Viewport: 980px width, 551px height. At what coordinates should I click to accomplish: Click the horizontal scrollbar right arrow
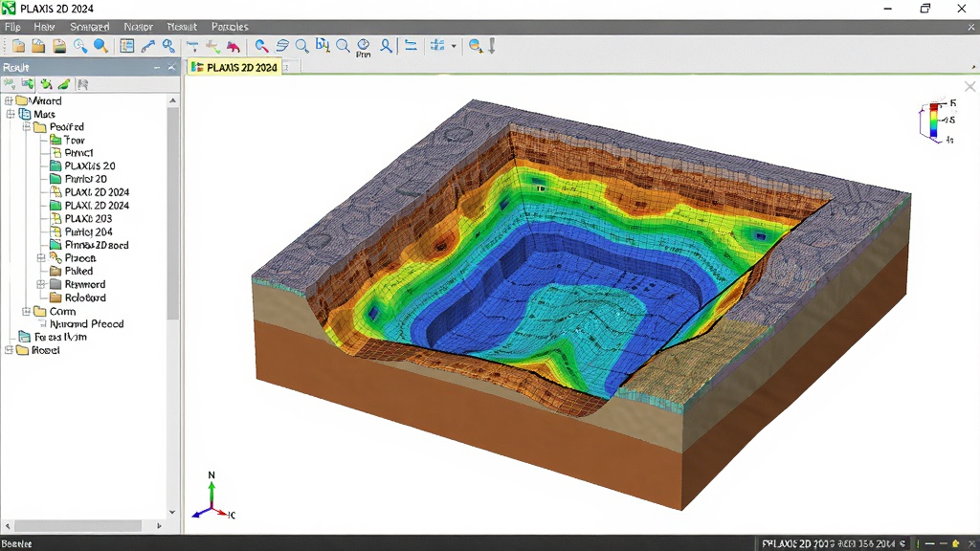coord(159,526)
